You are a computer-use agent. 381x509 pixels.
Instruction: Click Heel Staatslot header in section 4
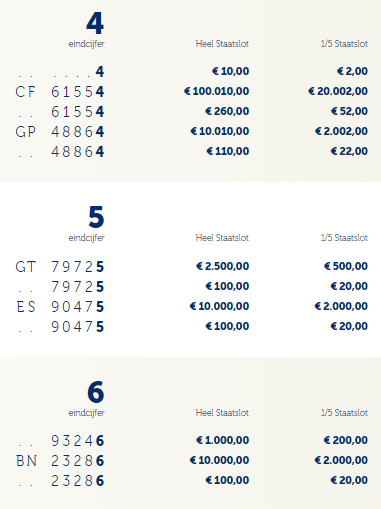click(222, 44)
